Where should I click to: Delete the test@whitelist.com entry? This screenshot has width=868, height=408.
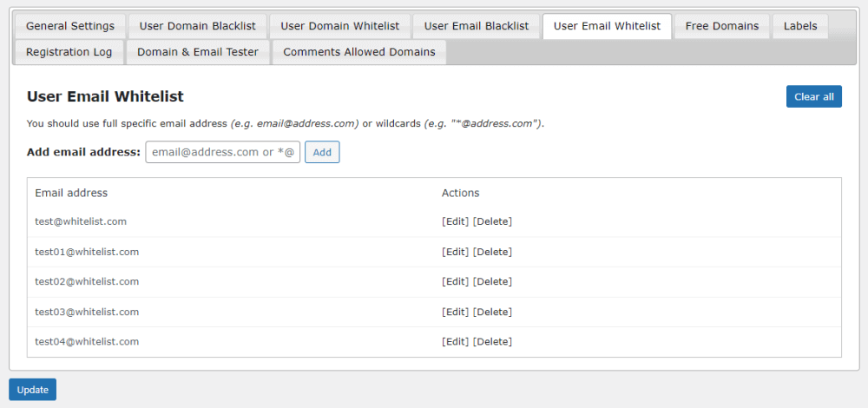pos(492,221)
